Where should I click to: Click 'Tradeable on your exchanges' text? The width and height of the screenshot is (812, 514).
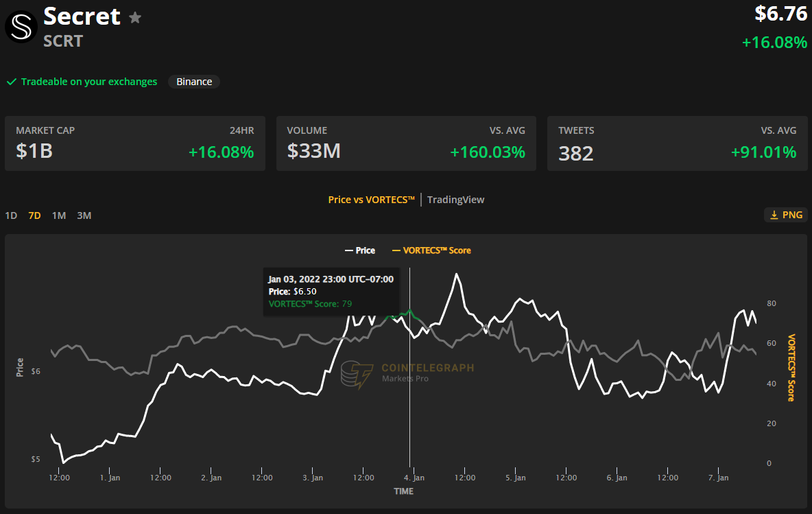pos(89,82)
